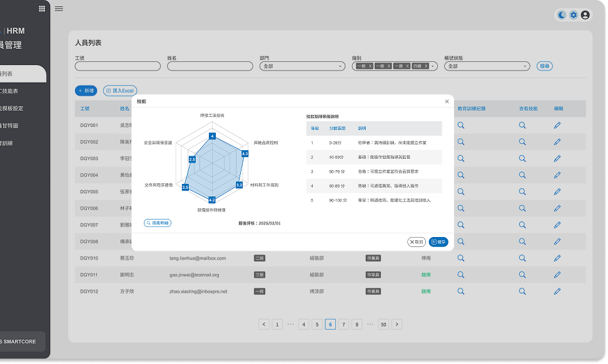Click the 取消 button in dialog
Viewport: 608px width, 364px height.
(417, 242)
